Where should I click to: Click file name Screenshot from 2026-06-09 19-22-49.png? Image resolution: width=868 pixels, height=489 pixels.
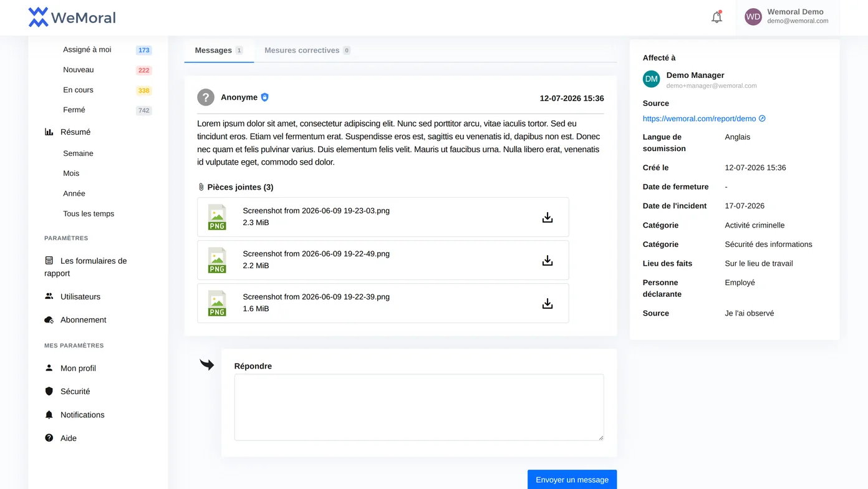click(316, 254)
